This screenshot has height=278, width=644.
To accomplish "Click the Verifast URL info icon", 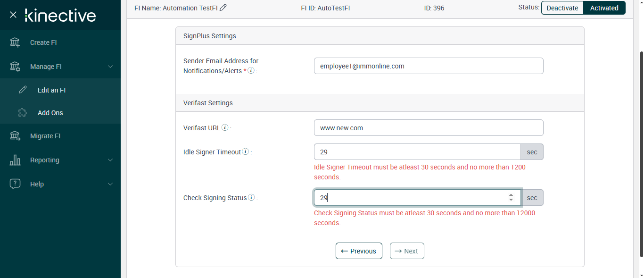I will [x=225, y=127].
